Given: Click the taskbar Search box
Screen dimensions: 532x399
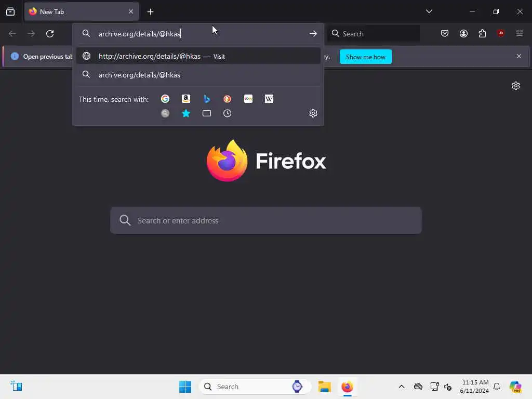Looking at the screenshot, I should (255, 387).
